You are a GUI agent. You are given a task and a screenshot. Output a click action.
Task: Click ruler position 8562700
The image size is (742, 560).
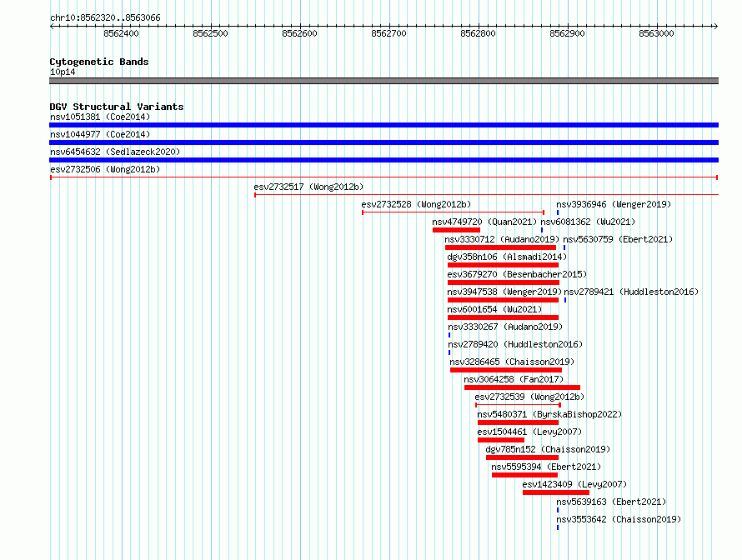click(389, 33)
